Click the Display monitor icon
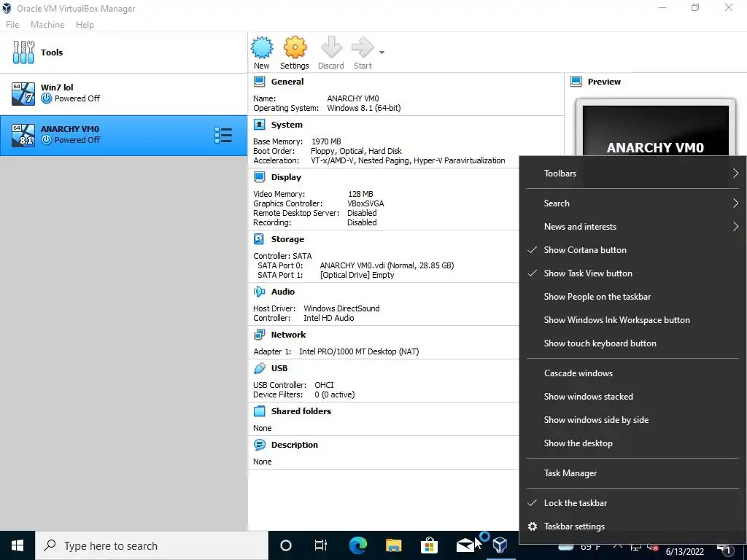Screen dimensions: 747x560 click(x=259, y=177)
